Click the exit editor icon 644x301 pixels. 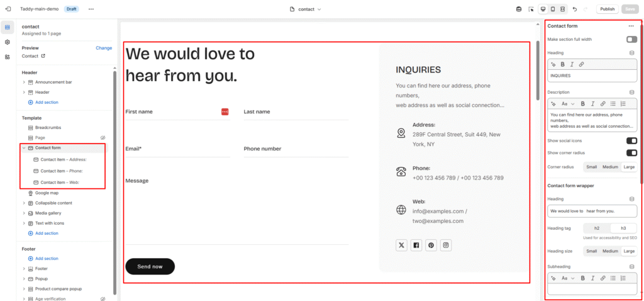[8, 9]
